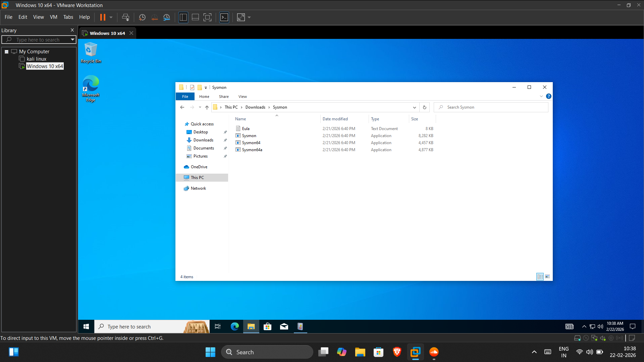Screen dimensions: 644x362
Task: Open Explorer recent locations dropdown
Action: tap(200, 107)
